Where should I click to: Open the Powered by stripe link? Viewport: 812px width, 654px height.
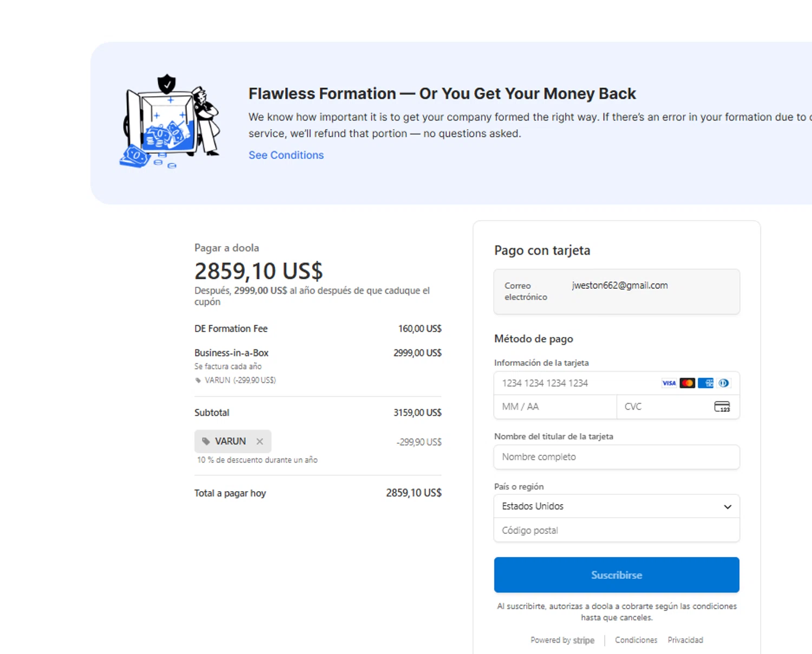[x=562, y=640]
